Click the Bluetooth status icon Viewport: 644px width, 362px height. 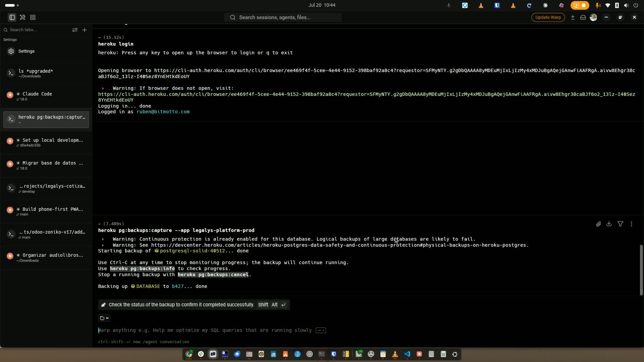point(617,5)
